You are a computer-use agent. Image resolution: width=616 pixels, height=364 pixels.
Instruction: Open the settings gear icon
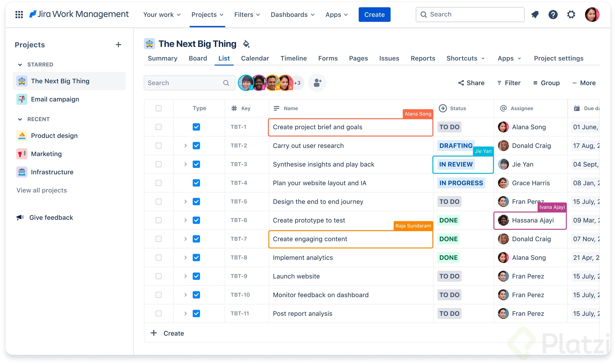click(571, 15)
